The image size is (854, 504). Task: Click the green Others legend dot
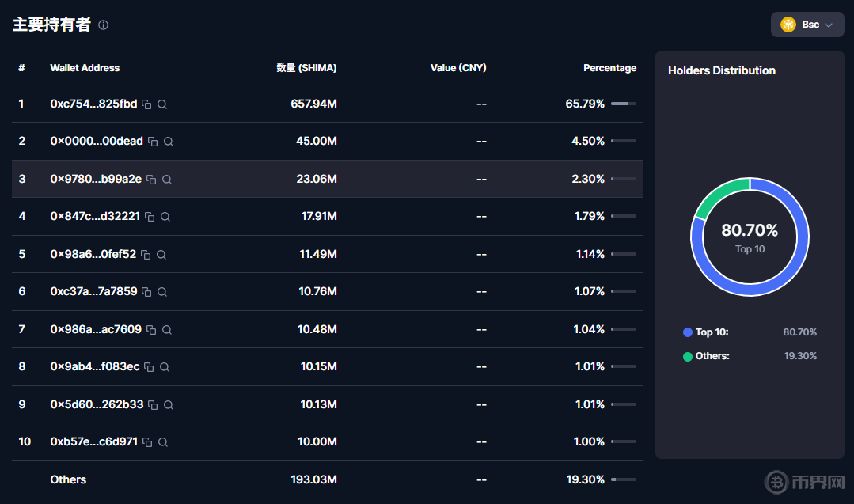(688, 356)
